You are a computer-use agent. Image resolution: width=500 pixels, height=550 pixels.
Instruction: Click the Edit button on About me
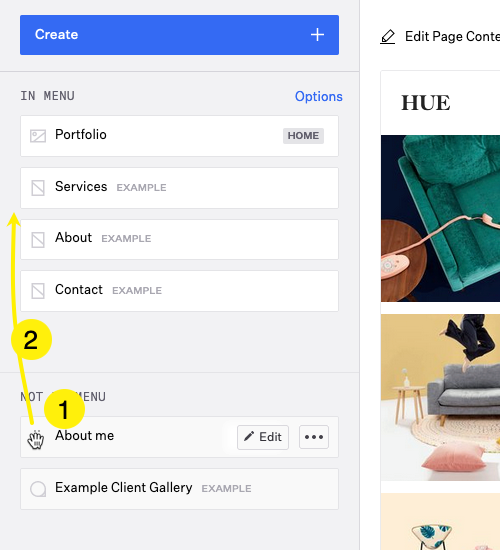click(x=263, y=437)
